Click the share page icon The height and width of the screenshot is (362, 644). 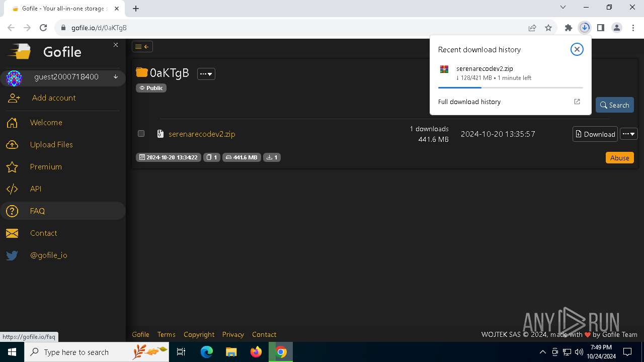[x=532, y=28]
